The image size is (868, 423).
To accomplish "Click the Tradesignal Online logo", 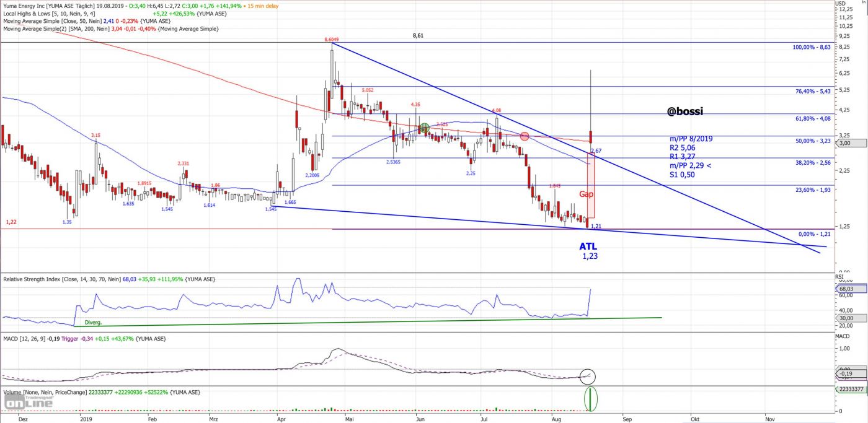I will point(29,402).
